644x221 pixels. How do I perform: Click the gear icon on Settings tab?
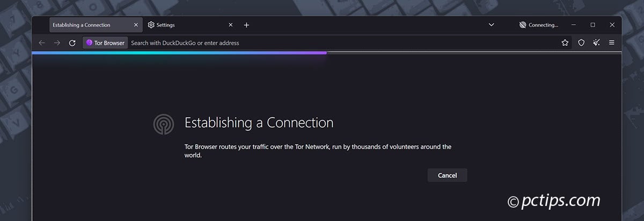[151, 25]
